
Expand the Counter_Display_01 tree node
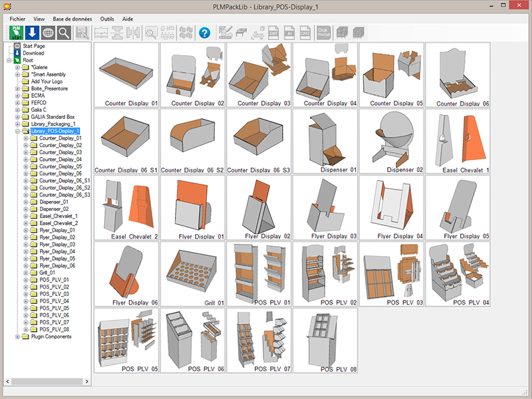coord(25,138)
